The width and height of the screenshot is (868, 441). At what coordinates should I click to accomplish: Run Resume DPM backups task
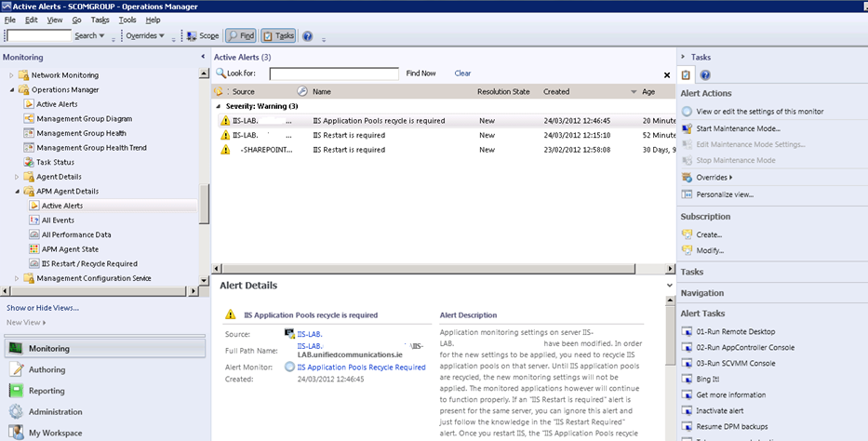pos(732,427)
